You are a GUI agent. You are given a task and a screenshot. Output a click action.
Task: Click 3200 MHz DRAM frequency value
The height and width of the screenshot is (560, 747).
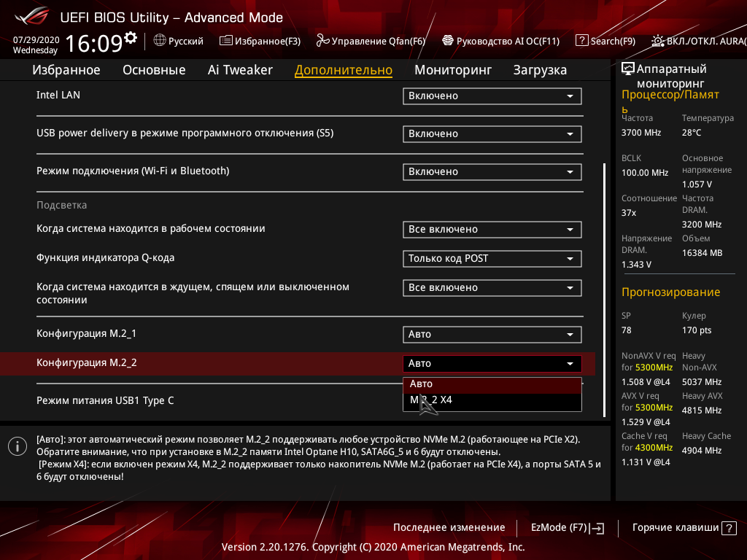point(702,225)
